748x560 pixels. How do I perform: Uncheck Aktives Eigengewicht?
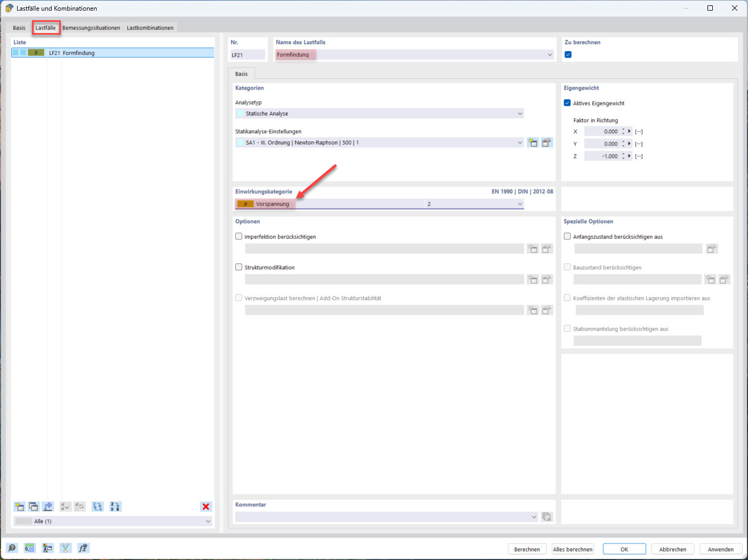point(567,103)
